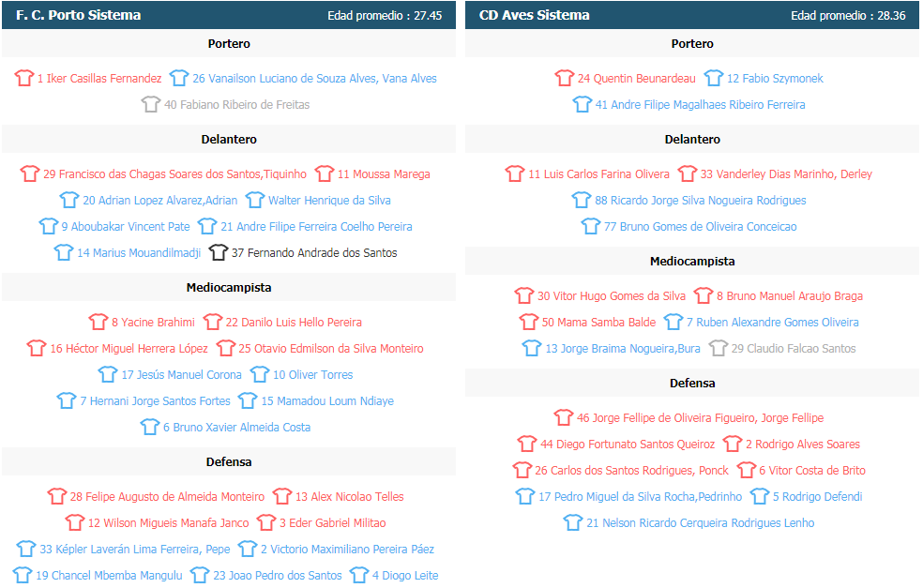
Task: Select 33 Képler Laverán Lima Ferreira, Pepe
Action: 135,550
